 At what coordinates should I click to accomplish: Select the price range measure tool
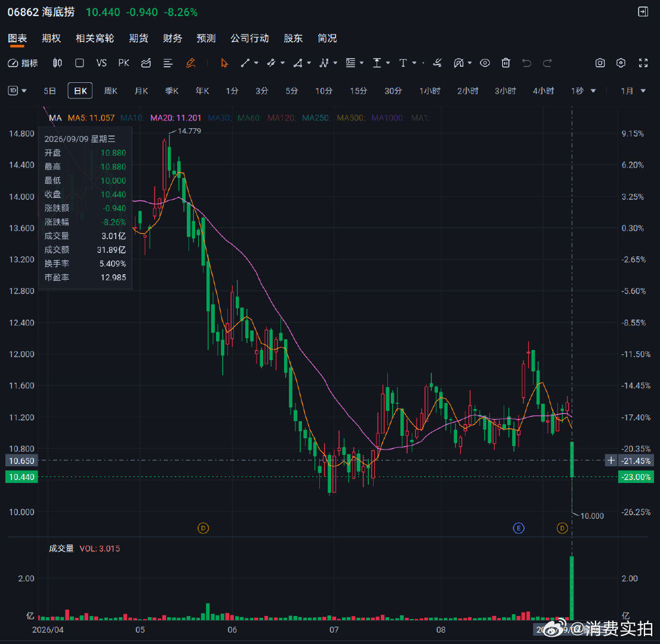coord(377,63)
